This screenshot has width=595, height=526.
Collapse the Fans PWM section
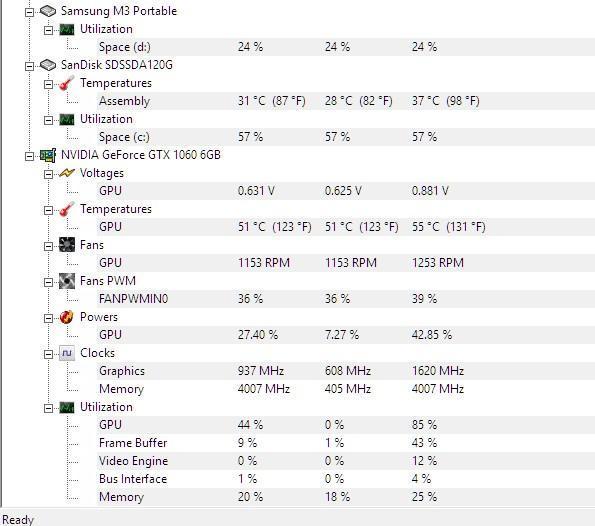[48, 282]
